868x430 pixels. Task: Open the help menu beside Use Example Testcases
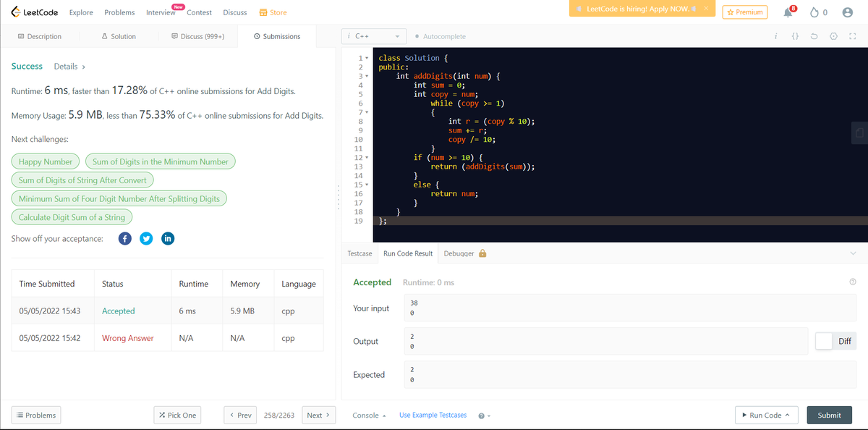(x=484, y=416)
